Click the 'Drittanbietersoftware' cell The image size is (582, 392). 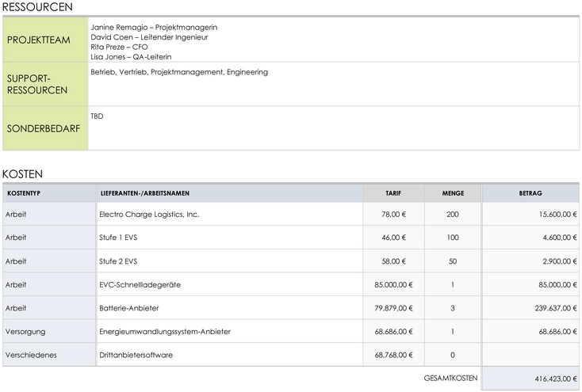coord(229,355)
